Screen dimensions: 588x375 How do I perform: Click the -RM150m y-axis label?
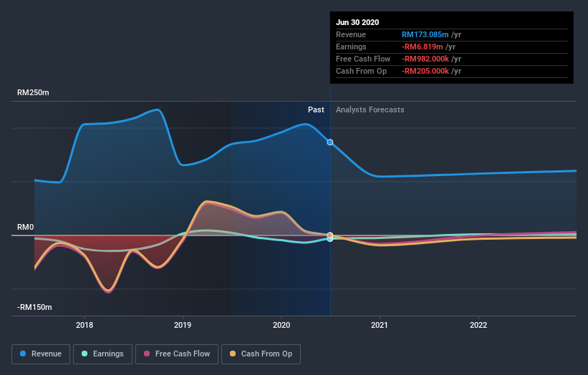point(34,307)
